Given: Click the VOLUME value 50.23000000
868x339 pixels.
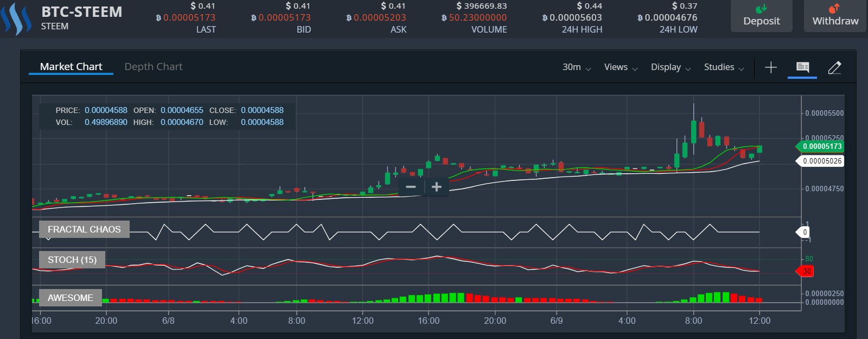Looking at the screenshot, I should point(474,17).
